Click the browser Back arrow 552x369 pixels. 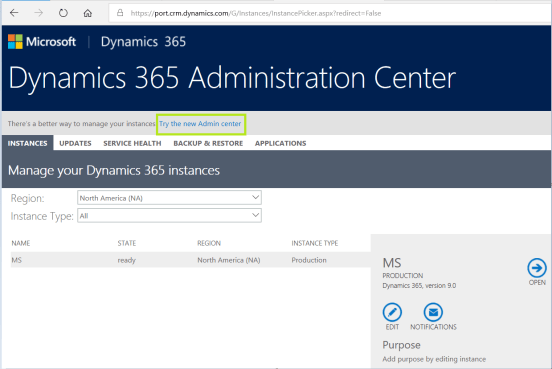point(14,13)
